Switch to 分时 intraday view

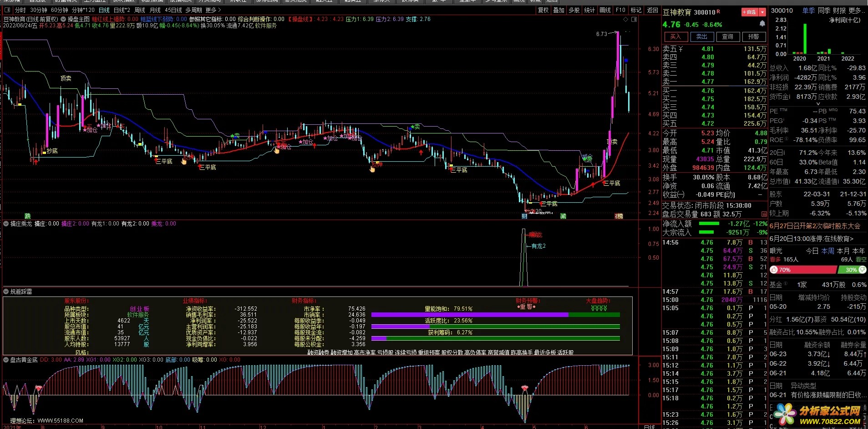(x=20, y=10)
